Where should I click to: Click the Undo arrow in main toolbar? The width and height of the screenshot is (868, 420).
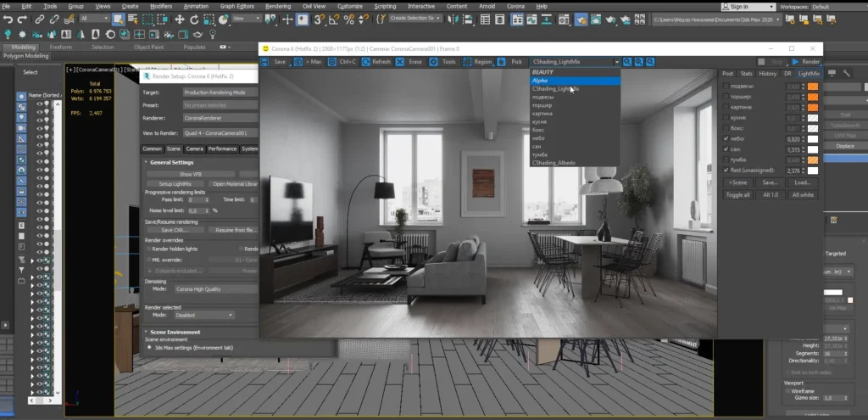click(8, 19)
